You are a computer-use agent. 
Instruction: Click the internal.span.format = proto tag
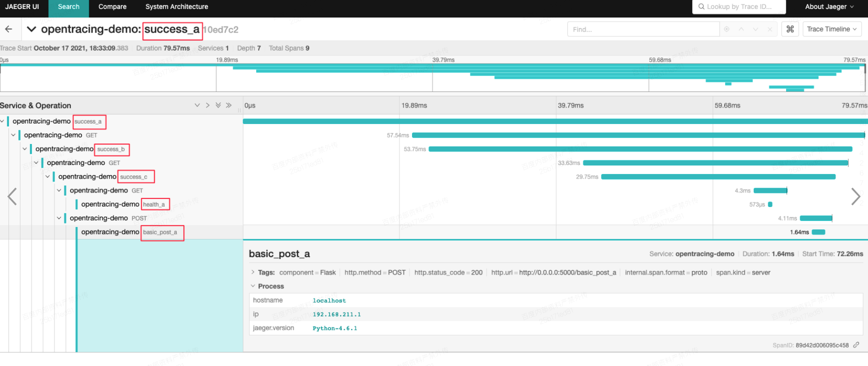666,272
